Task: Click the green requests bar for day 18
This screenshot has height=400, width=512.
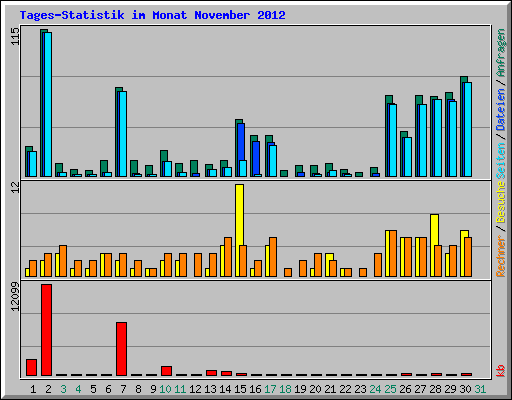Action: 284,174
